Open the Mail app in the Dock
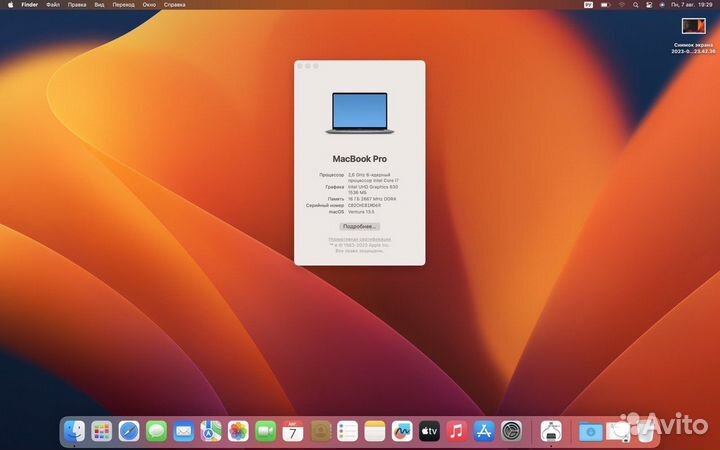The height and width of the screenshot is (450, 720). 184,432
